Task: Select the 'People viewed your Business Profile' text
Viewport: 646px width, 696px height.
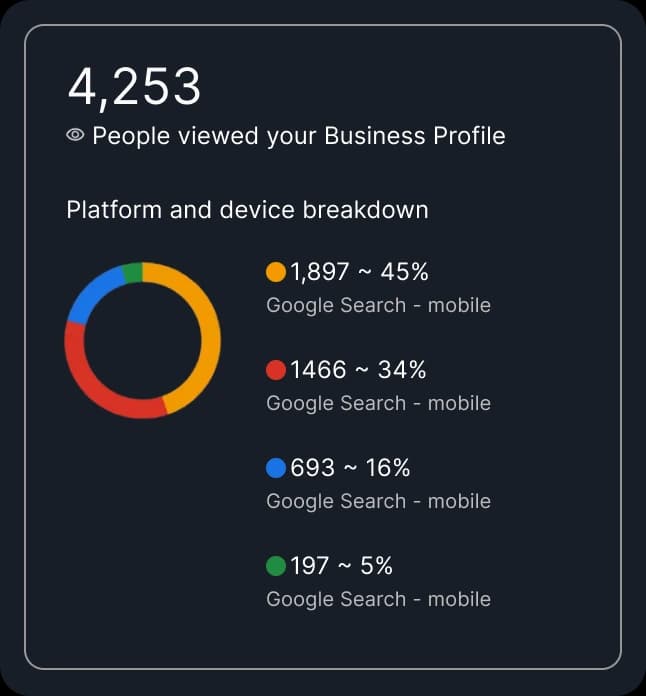Action: tap(298, 136)
